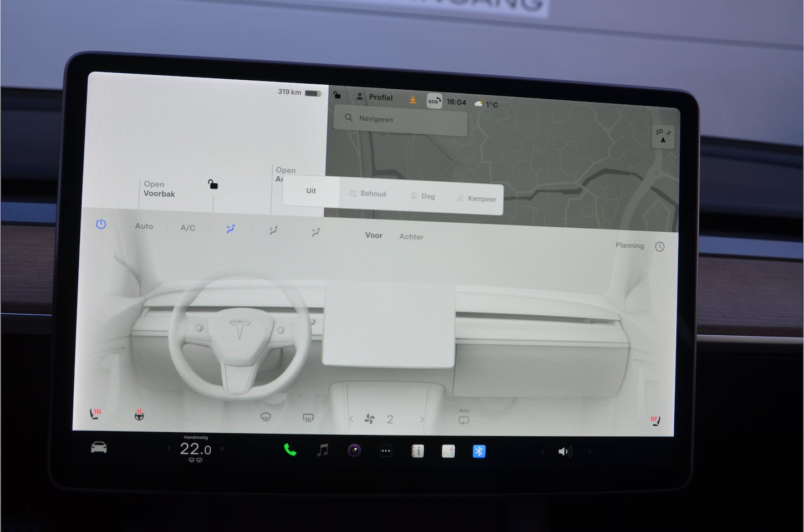Activate rear window defrost
Viewport: 804px width, 532px height.
click(308, 418)
